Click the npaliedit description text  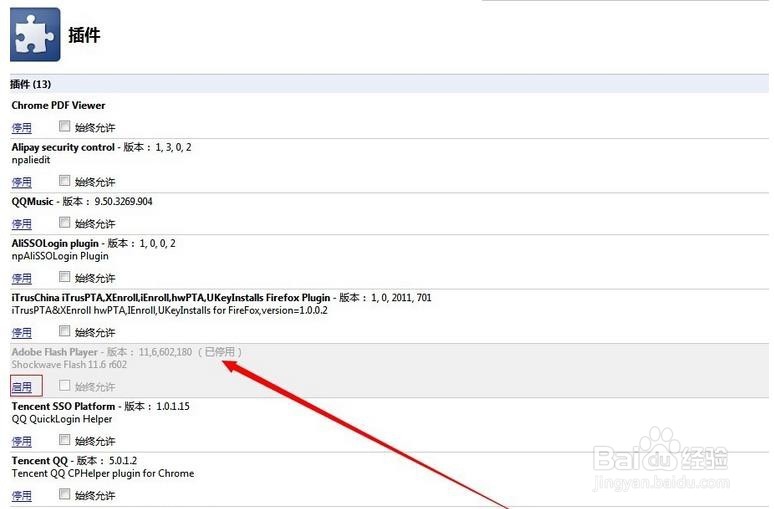coord(31,160)
